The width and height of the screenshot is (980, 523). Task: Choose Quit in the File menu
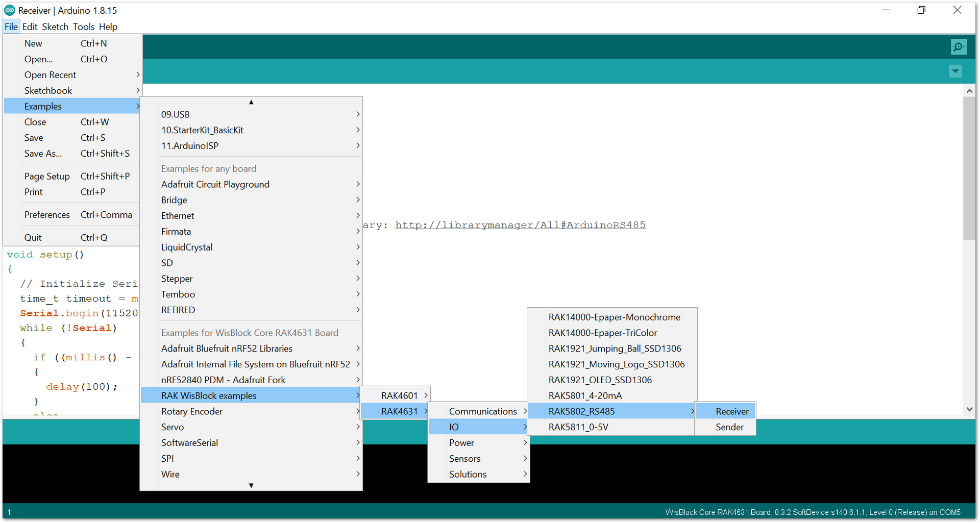click(x=72, y=237)
